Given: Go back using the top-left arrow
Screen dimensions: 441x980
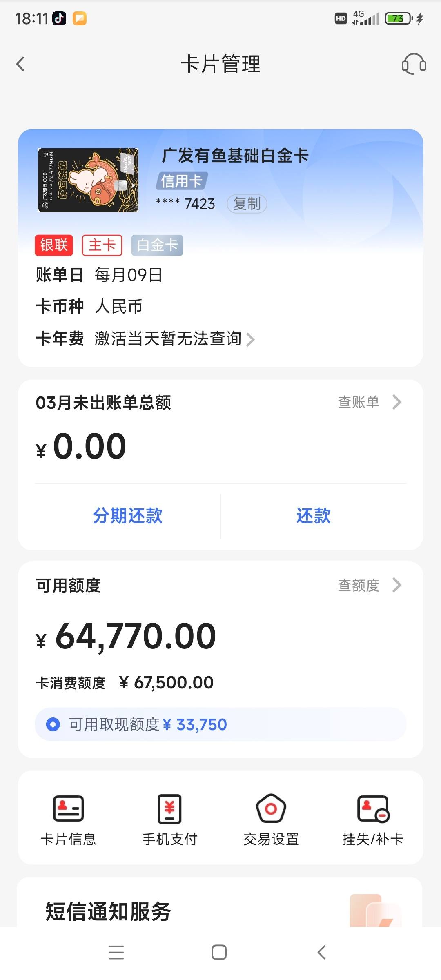Looking at the screenshot, I should pyautogui.click(x=20, y=64).
